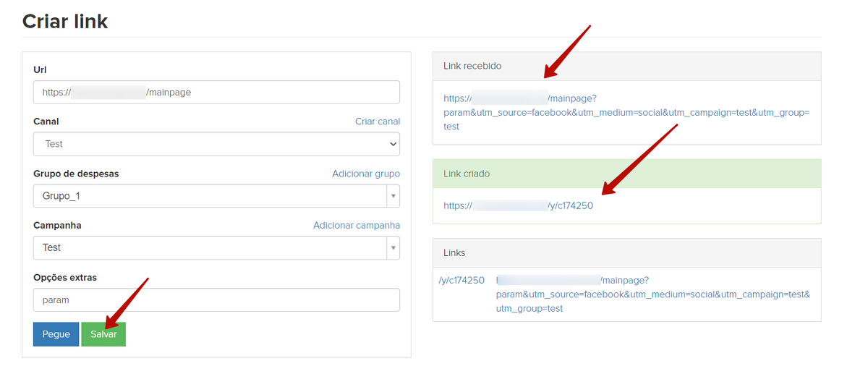
Task: Click the Url input field
Action: point(216,93)
